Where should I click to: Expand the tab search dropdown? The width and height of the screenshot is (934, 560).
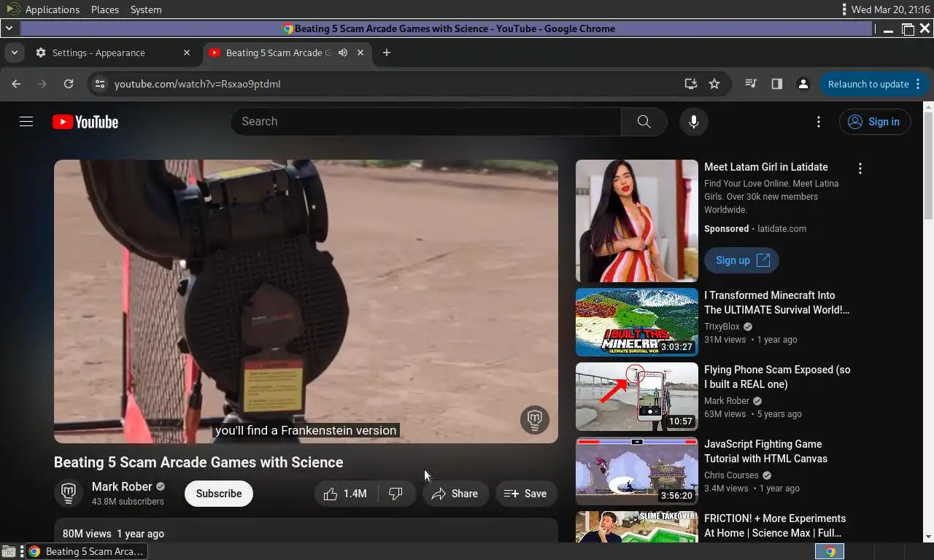[14, 52]
